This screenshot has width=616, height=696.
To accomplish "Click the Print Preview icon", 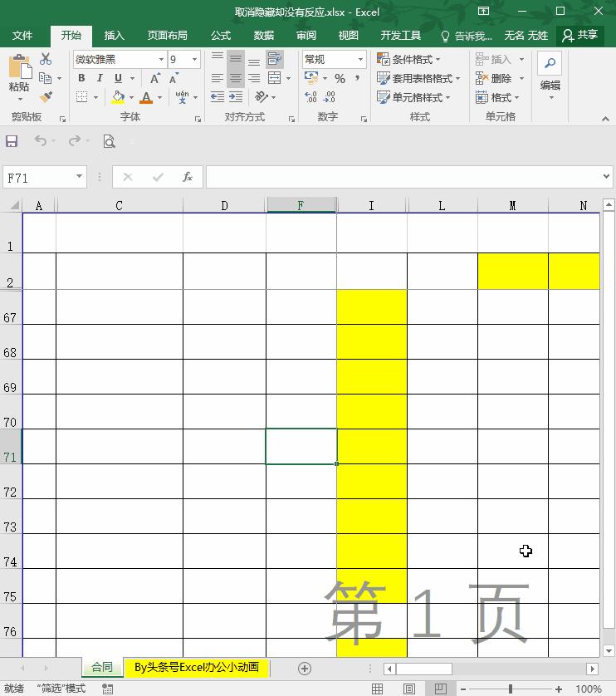I will pyautogui.click(x=109, y=141).
